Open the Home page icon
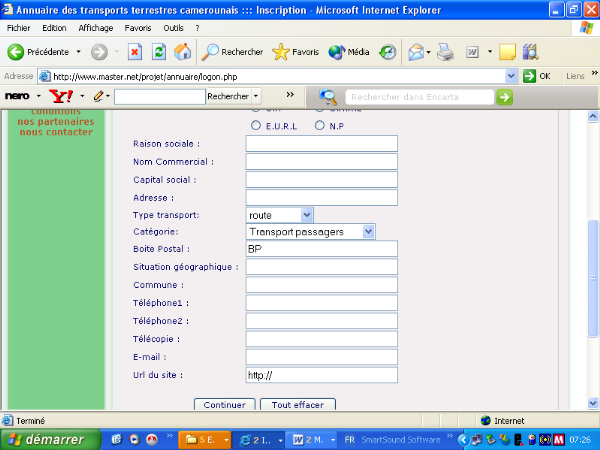 pos(183,52)
